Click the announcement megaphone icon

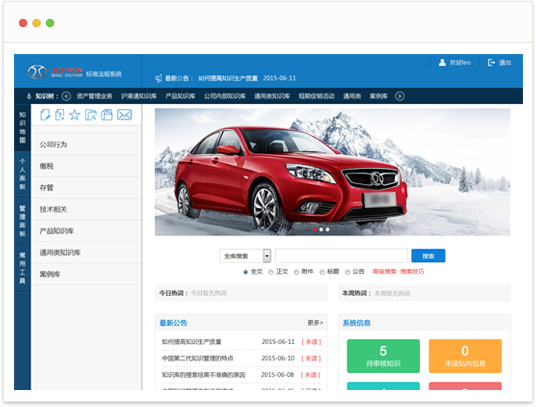click(x=159, y=78)
